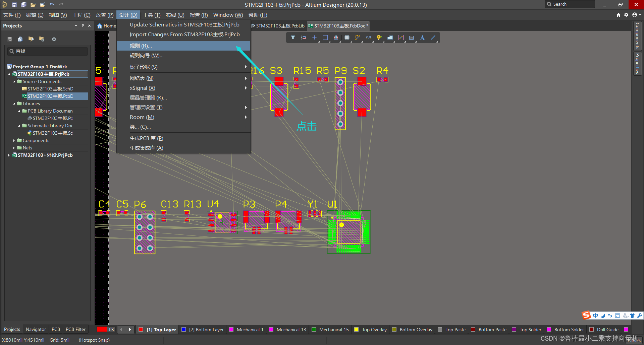Select the place dimension tool
Screen dimensions: 644x345
click(412, 38)
